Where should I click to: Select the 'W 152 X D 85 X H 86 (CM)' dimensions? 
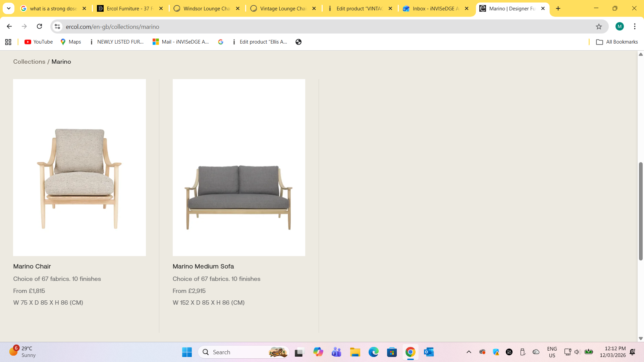[209, 303]
